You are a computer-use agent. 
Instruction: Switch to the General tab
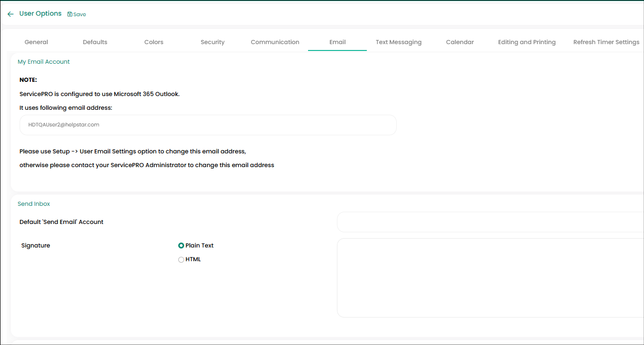pyautogui.click(x=36, y=42)
